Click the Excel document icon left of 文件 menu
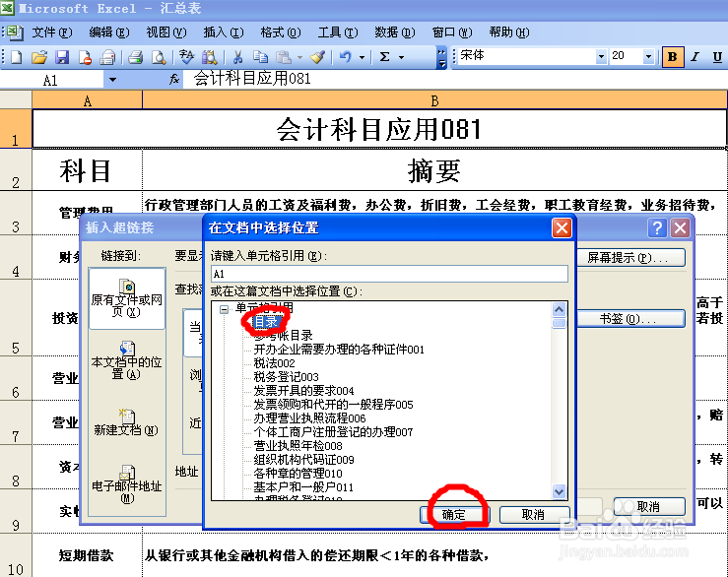Viewport: 728px width, 577px height. coord(14,32)
